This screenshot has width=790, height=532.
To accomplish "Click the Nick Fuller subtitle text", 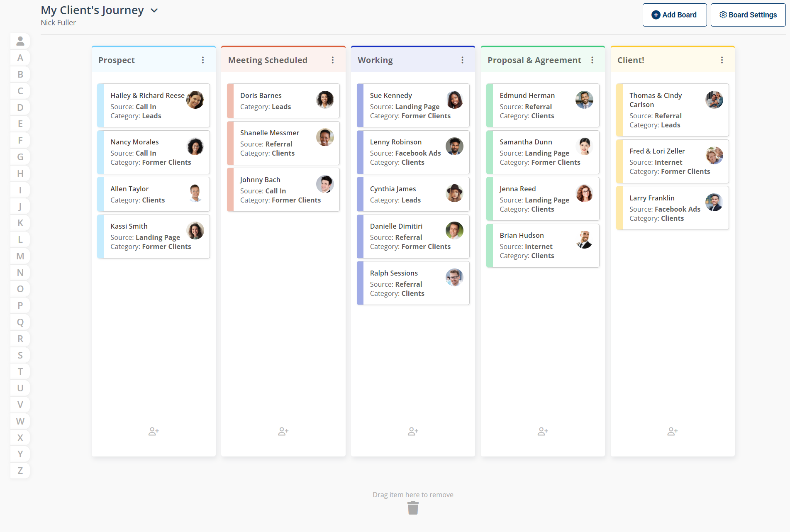I will click(x=58, y=23).
